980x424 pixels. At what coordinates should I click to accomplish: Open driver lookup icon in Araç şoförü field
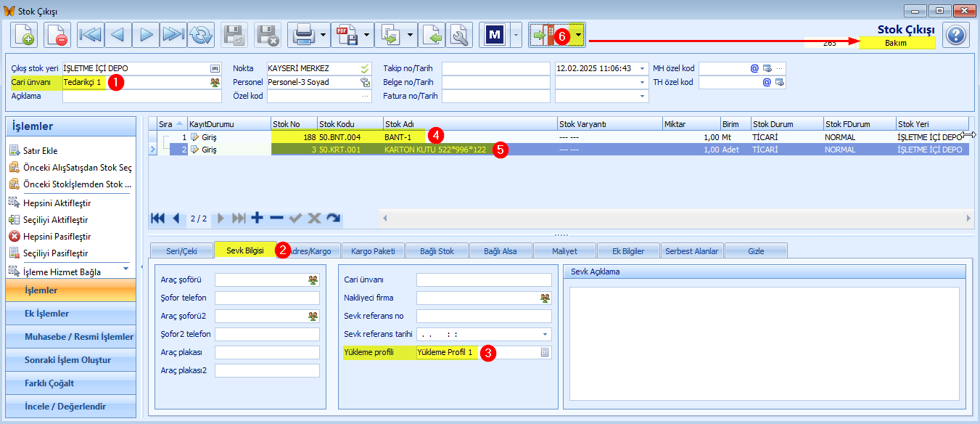[313, 279]
